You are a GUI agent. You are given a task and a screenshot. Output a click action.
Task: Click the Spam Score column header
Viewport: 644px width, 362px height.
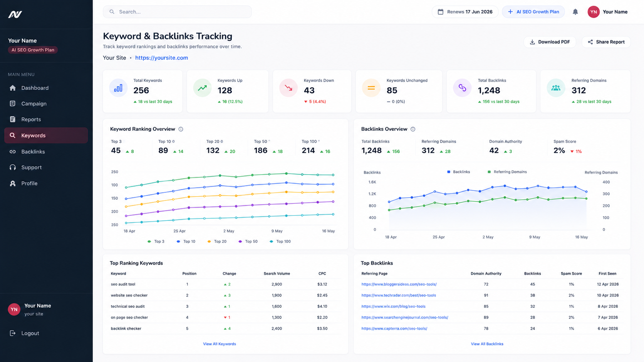click(x=571, y=274)
